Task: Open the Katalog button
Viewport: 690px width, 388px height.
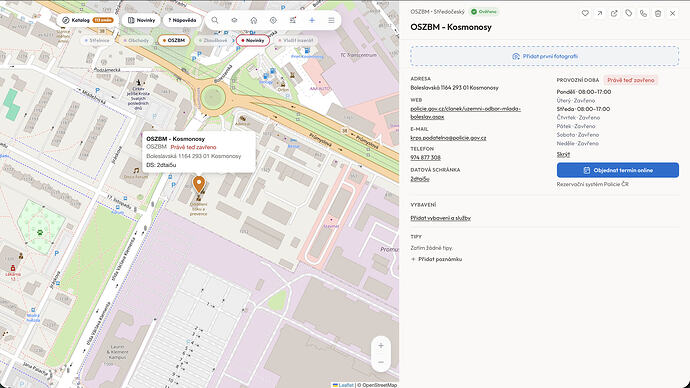Action: coord(88,20)
